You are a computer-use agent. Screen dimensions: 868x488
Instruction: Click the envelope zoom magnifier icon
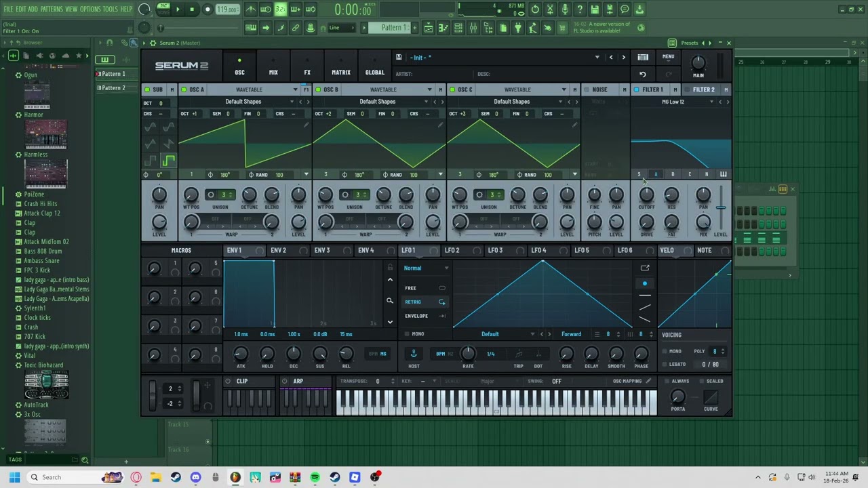[x=389, y=301]
